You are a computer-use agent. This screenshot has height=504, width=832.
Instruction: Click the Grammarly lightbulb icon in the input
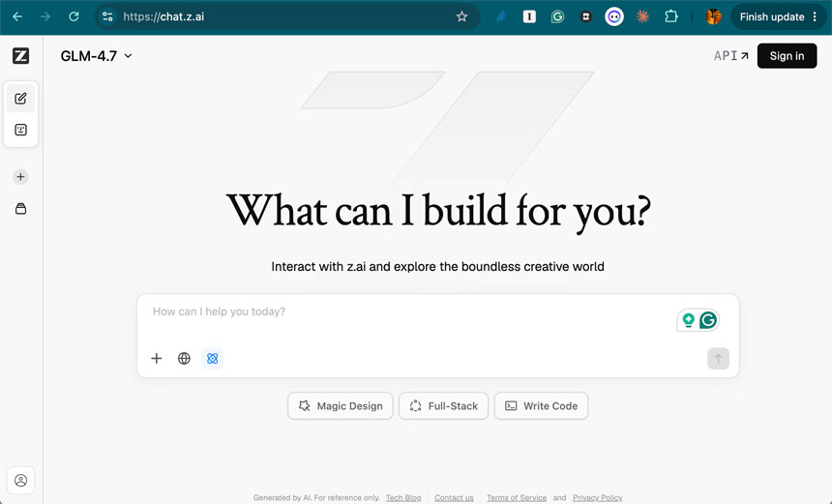(688, 320)
